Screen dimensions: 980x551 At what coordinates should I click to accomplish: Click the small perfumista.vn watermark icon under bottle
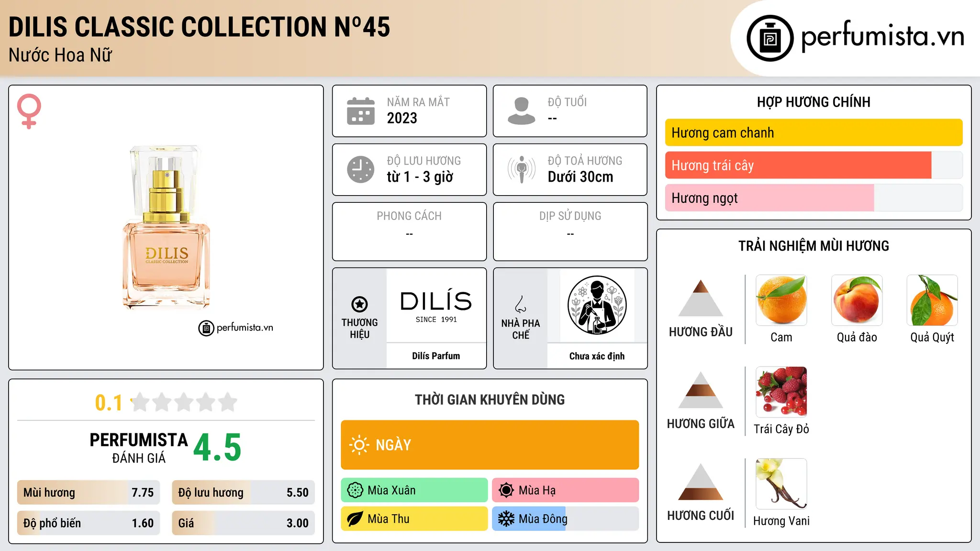click(x=206, y=328)
